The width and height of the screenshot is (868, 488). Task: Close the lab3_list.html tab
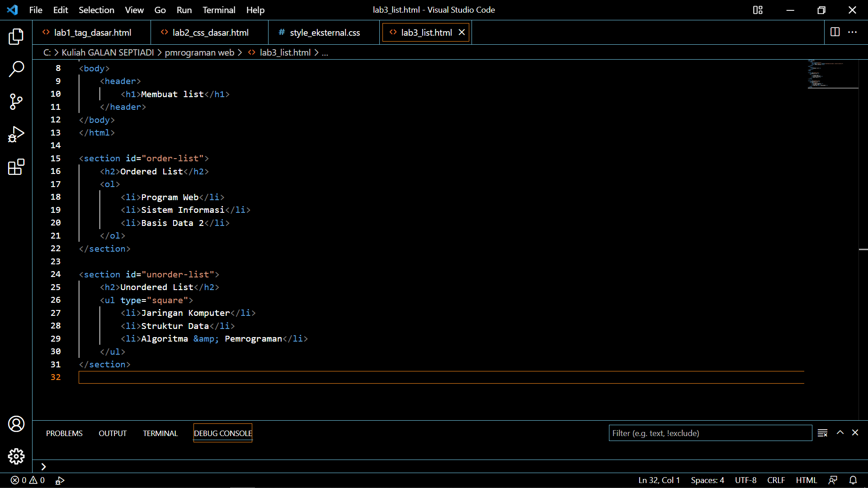click(462, 32)
